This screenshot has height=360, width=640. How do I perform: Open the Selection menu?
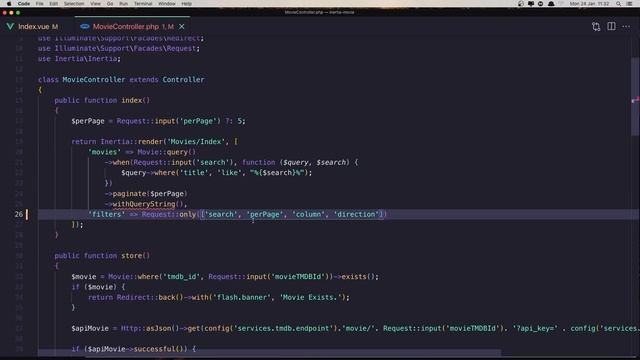74,4
